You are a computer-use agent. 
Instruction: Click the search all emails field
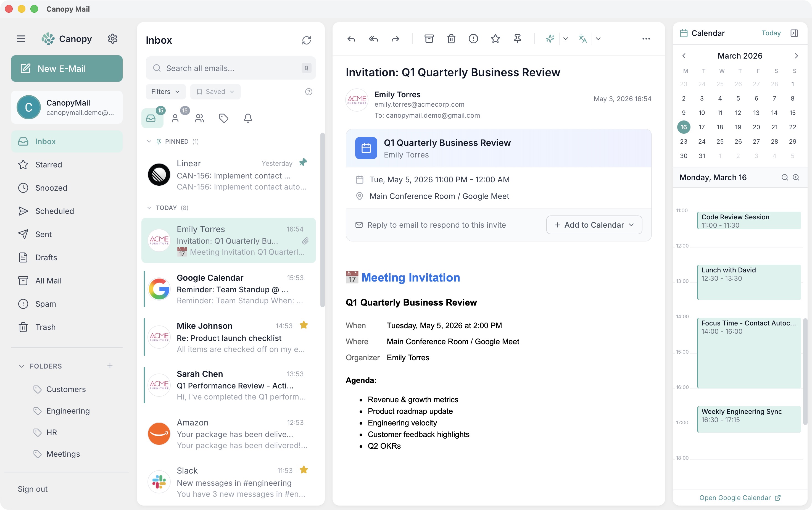coord(231,68)
